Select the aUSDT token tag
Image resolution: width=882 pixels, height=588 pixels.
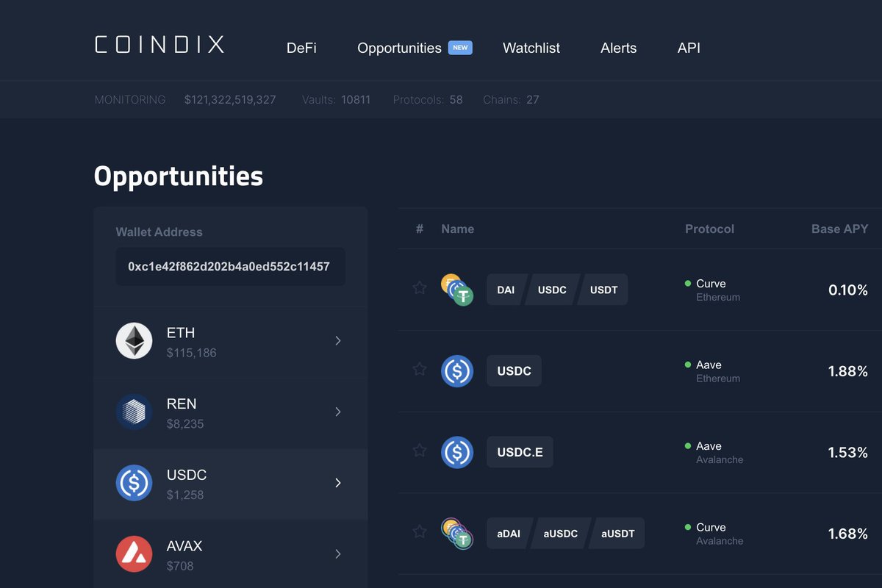[x=618, y=534]
